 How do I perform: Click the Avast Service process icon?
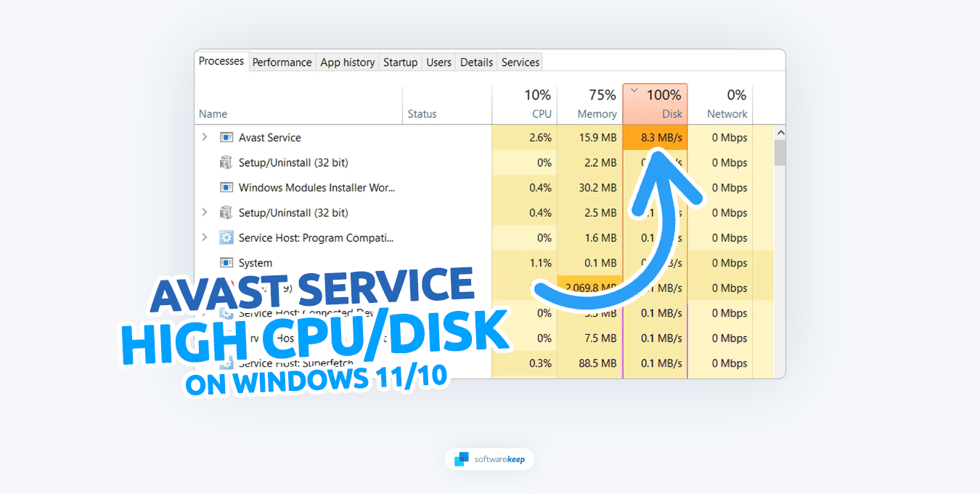pos(226,137)
